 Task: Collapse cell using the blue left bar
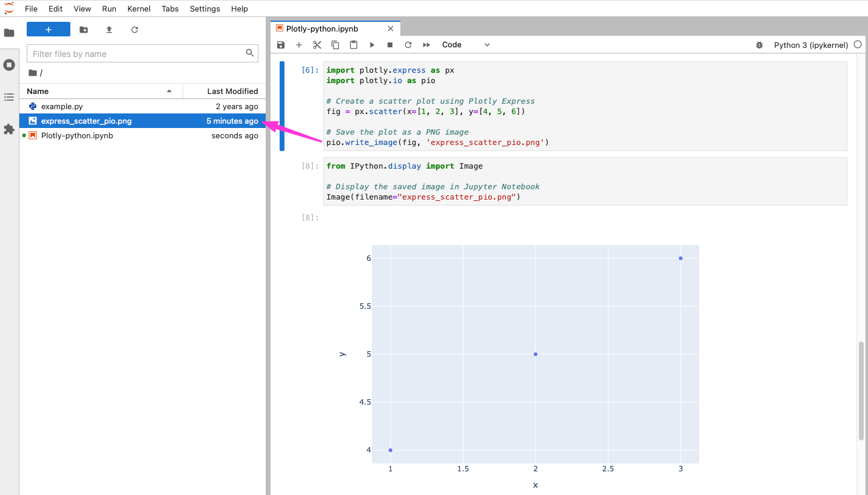click(282, 106)
